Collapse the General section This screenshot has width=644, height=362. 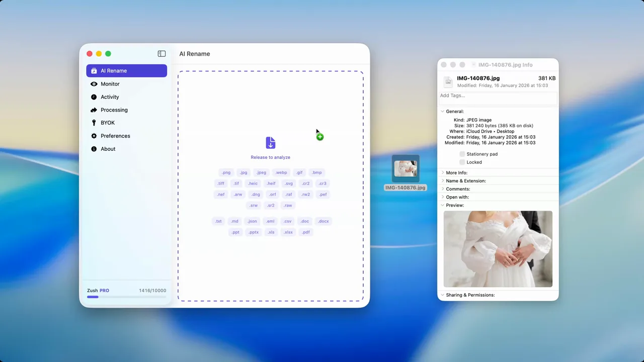coord(443,112)
